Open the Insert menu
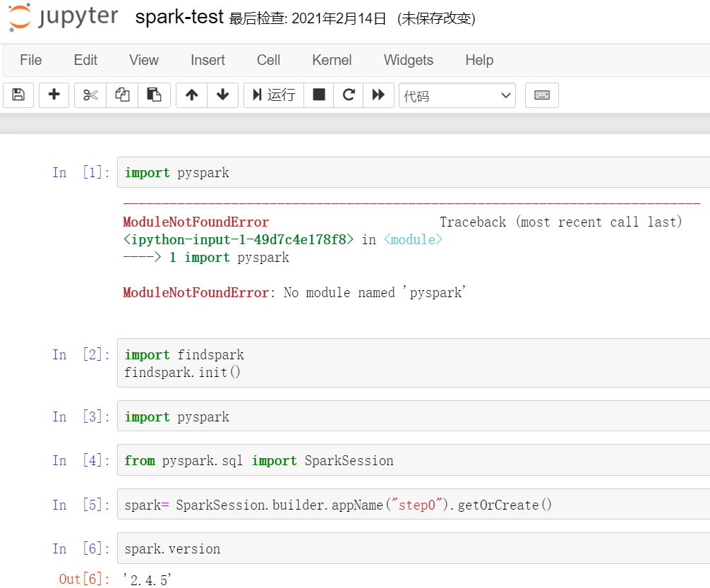This screenshot has height=588, width=710. (207, 60)
